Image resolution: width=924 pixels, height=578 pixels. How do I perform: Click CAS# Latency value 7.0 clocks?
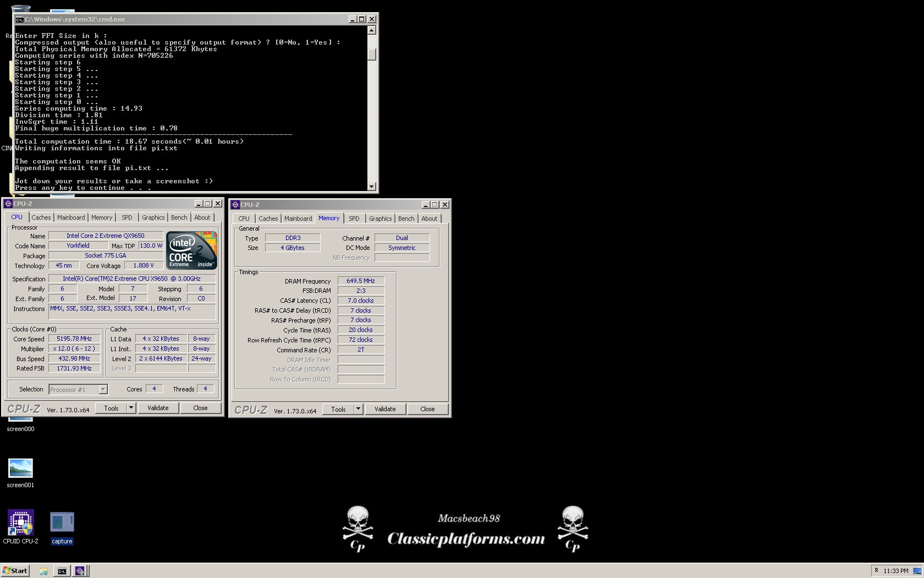click(361, 301)
